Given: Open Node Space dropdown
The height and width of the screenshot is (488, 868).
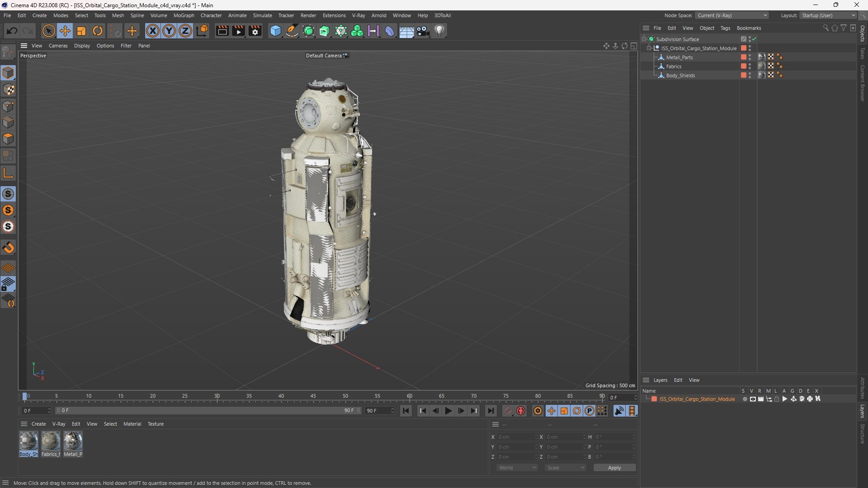Looking at the screenshot, I should coord(732,15).
